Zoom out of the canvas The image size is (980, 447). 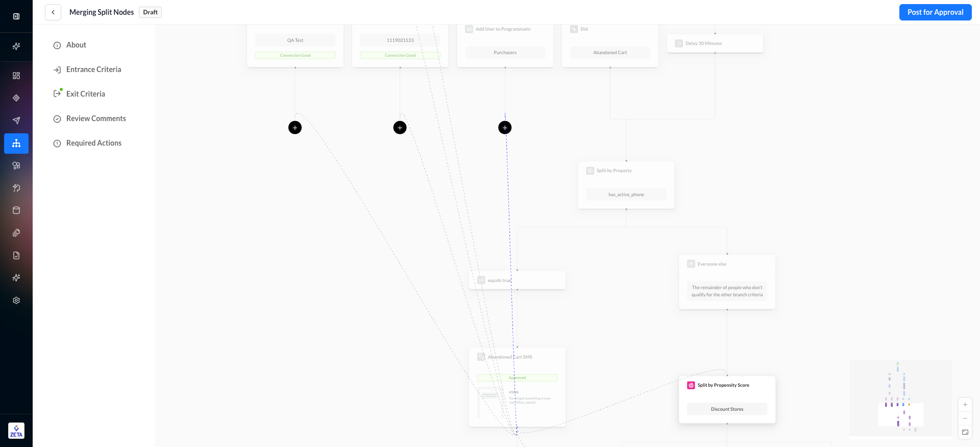click(x=965, y=418)
